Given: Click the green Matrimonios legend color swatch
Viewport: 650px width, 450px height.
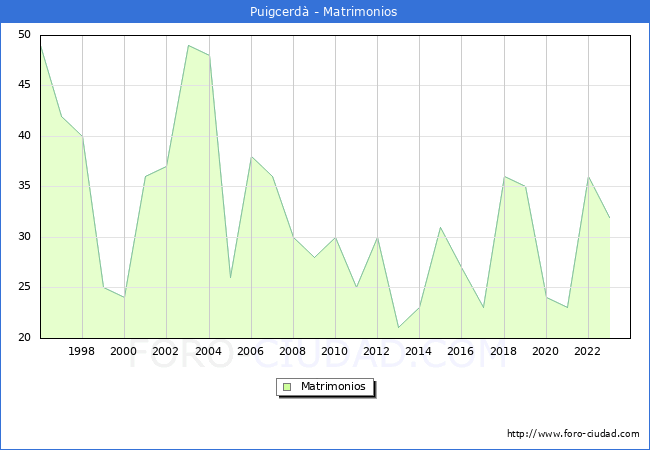Looking at the screenshot, I should point(287,387).
